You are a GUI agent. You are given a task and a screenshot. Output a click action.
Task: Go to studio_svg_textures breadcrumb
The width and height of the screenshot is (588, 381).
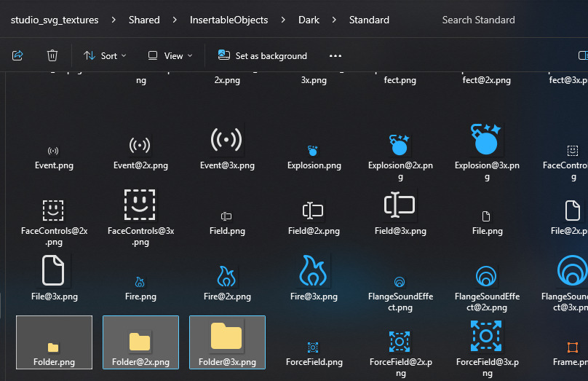point(55,20)
